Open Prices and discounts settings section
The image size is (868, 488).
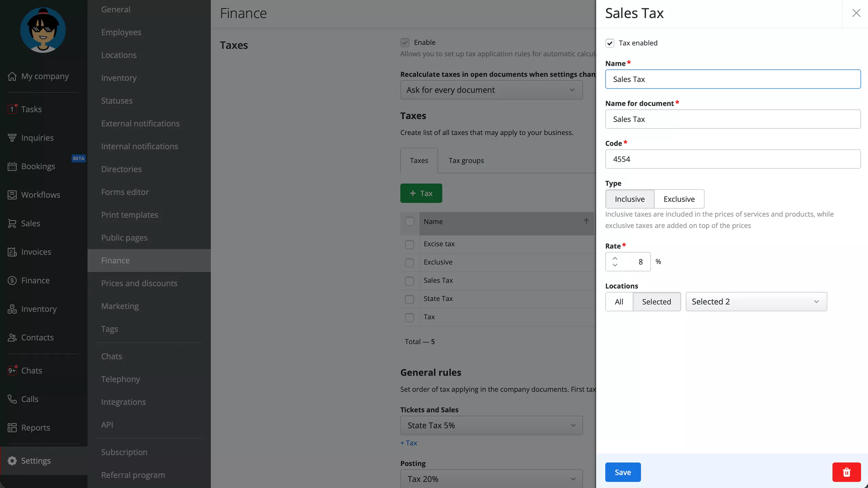tap(139, 283)
